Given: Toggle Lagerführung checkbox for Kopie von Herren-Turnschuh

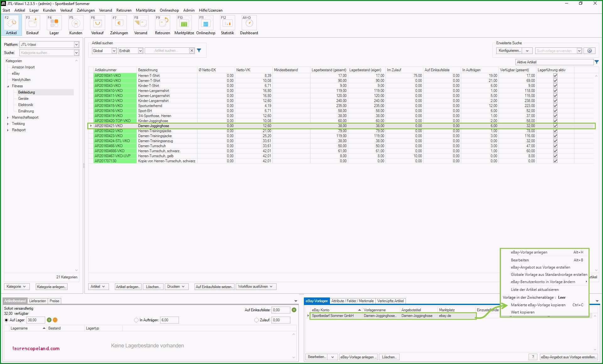Looking at the screenshot, I should [x=555, y=161].
